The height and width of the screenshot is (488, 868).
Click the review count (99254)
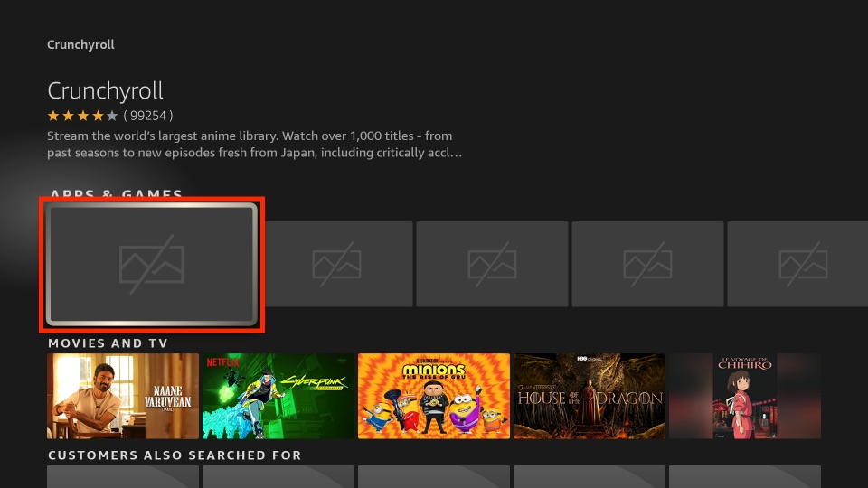pyautogui.click(x=147, y=116)
